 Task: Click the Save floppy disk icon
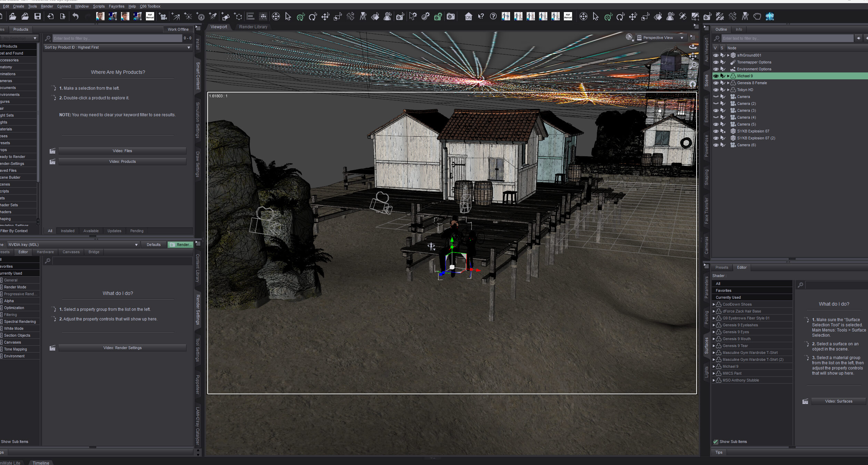pyautogui.click(x=38, y=16)
